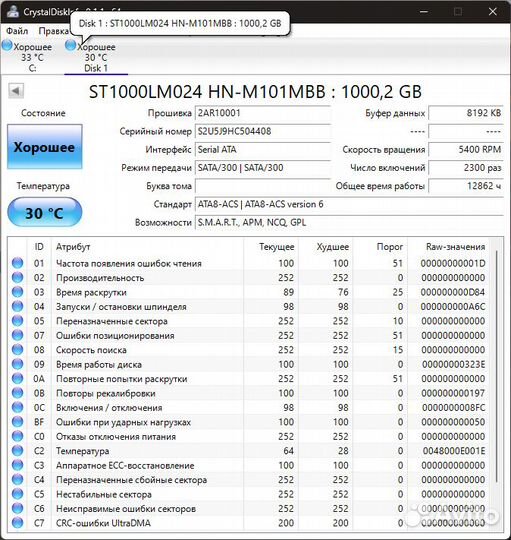The width and height of the screenshot is (511, 540).
Task: Select row Запуски / остановки шпинделя
Action: point(249,307)
